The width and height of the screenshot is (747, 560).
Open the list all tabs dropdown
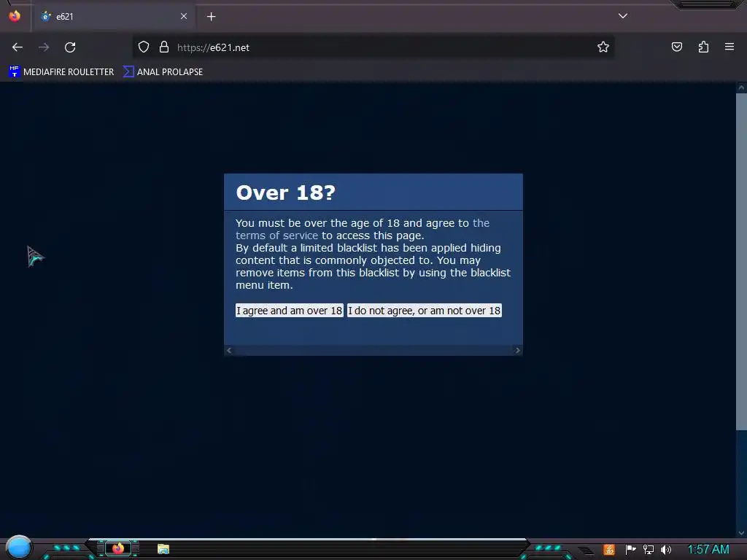click(x=623, y=16)
